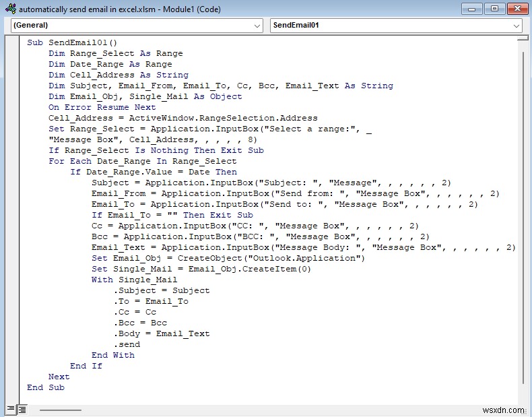Click the For Each Date_Range line
The height and width of the screenshot is (417, 532).
coord(142,161)
